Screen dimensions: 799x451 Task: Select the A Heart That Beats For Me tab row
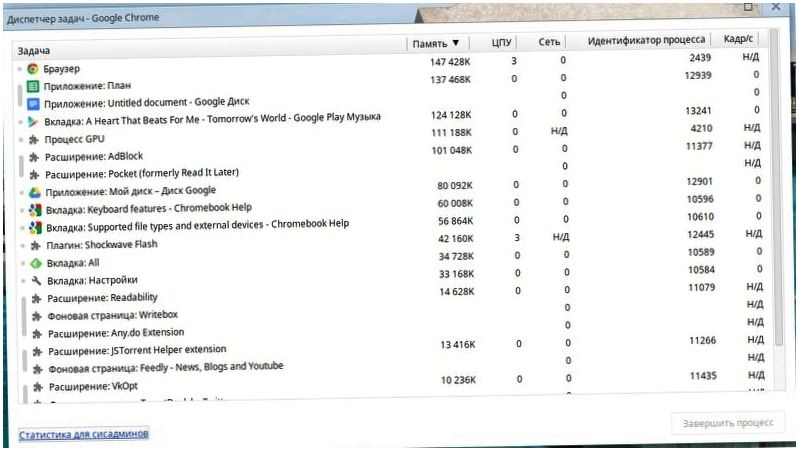tap(390, 117)
